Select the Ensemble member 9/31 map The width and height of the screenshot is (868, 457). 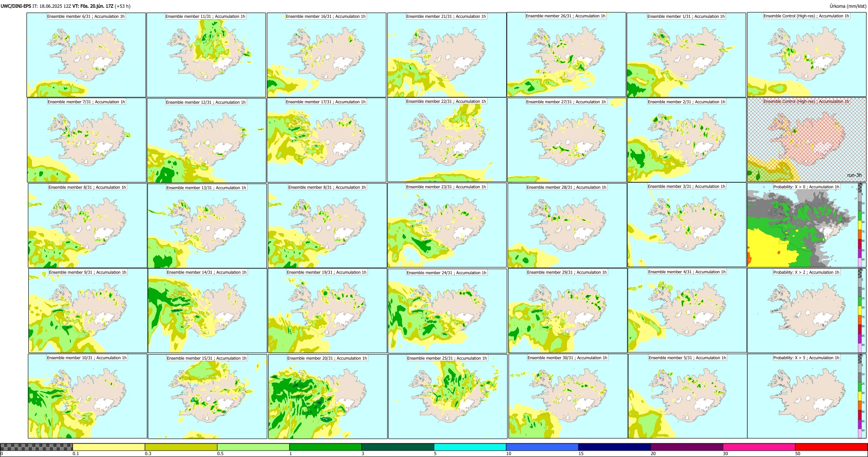pyautogui.click(x=88, y=311)
